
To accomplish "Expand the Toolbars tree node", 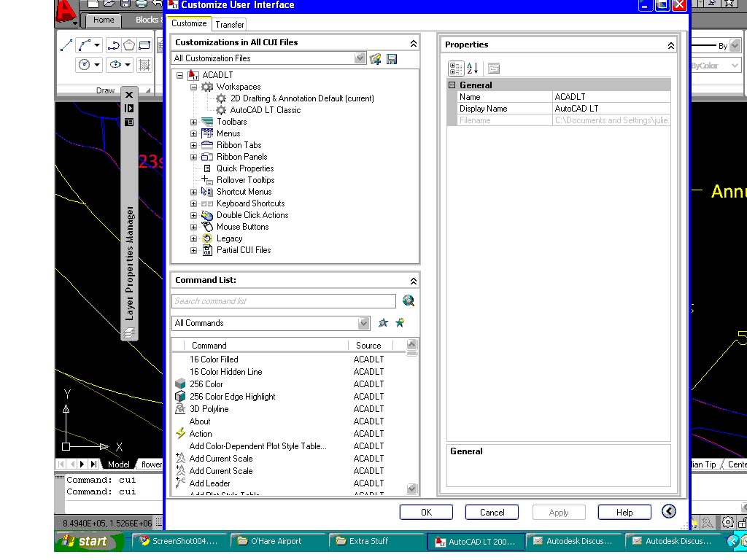I will click(193, 122).
